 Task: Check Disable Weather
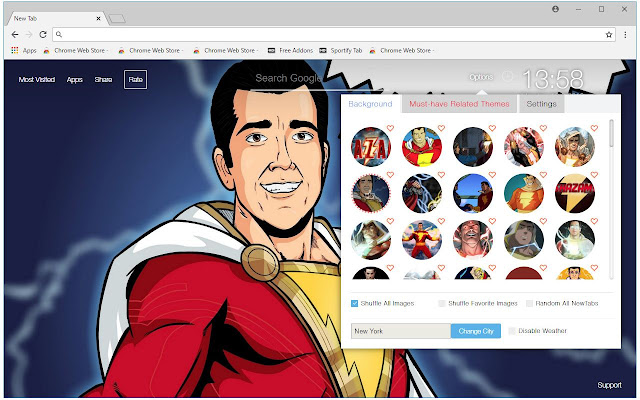tap(512, 331)
